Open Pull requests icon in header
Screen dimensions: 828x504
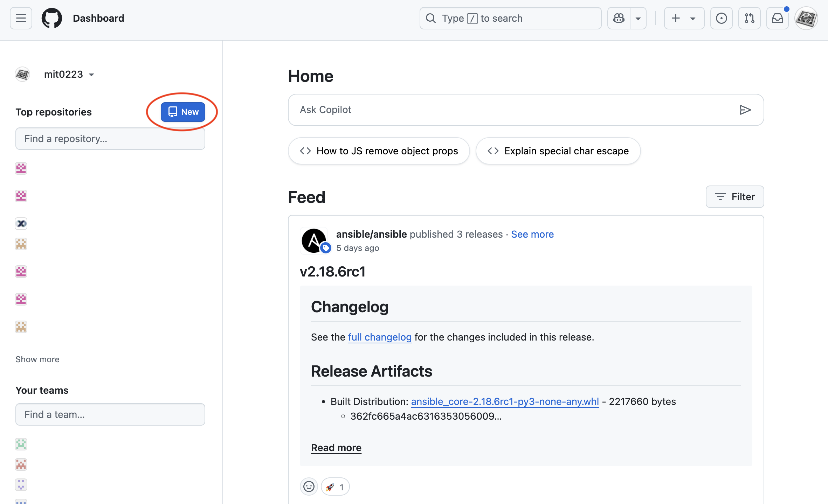[x=749, y=18]
